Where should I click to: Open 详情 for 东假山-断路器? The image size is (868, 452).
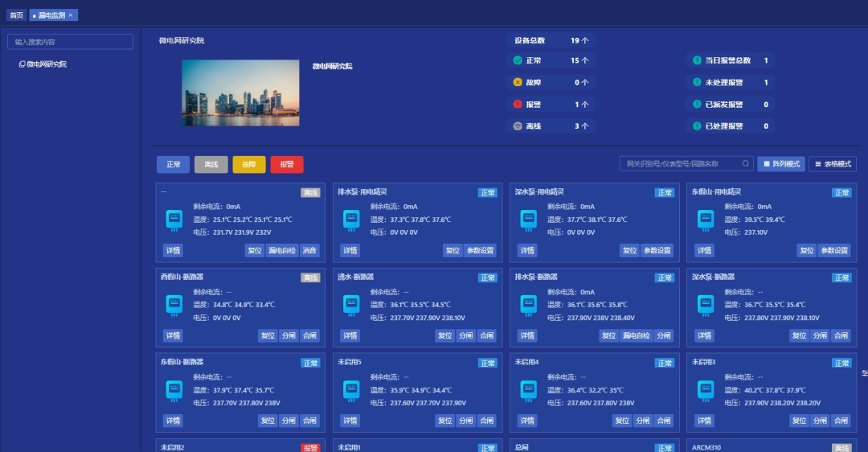coord(174,421)
